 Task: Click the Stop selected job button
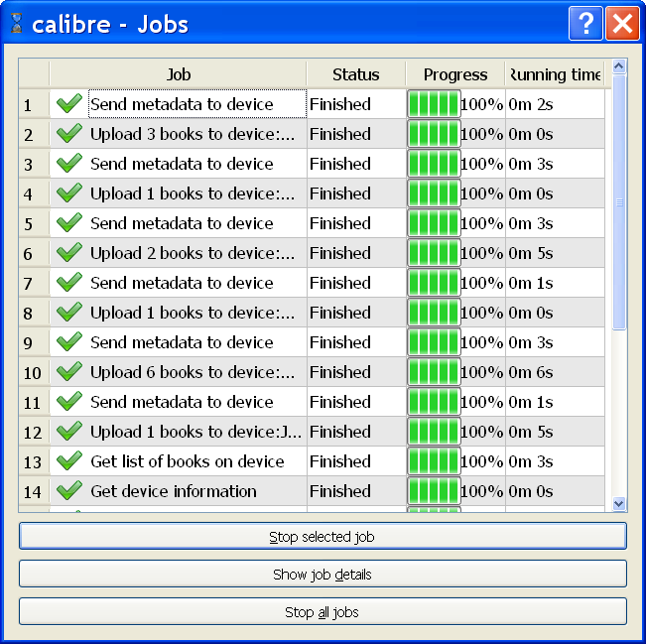[323, 536]
